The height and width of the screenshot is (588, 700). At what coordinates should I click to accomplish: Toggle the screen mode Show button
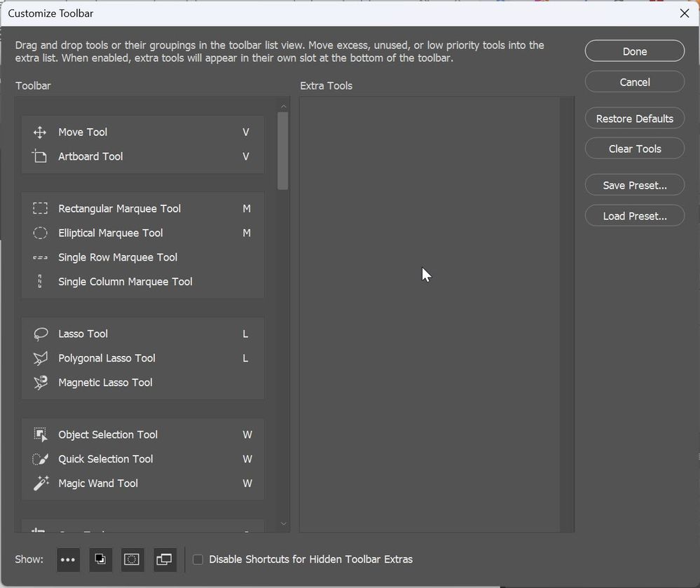coord(164,560)
